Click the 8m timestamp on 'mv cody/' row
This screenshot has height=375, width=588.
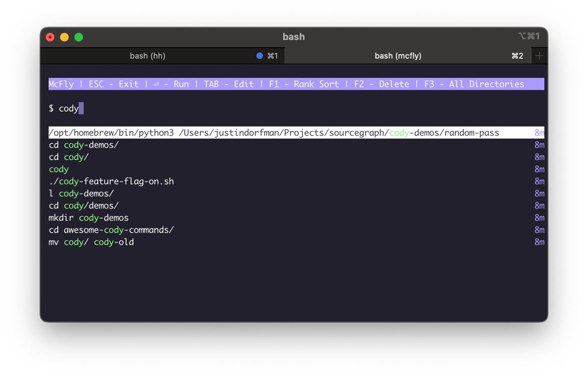click(x=539, y=242)
